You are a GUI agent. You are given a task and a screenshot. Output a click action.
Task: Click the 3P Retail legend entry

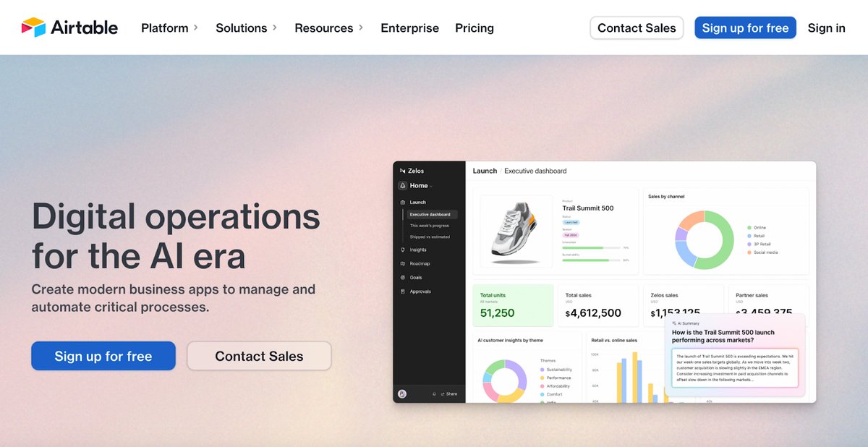point(759,244)
